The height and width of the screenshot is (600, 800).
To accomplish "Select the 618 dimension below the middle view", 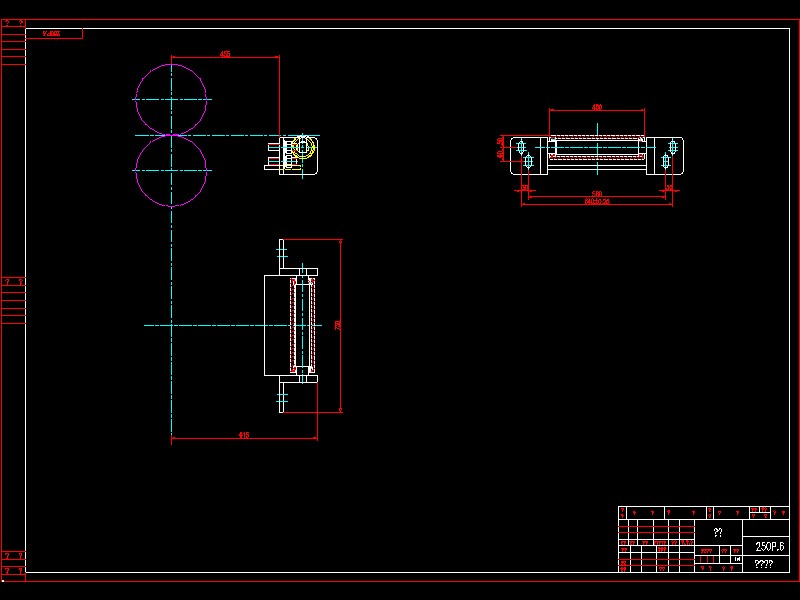I will [x=245, y=432].
